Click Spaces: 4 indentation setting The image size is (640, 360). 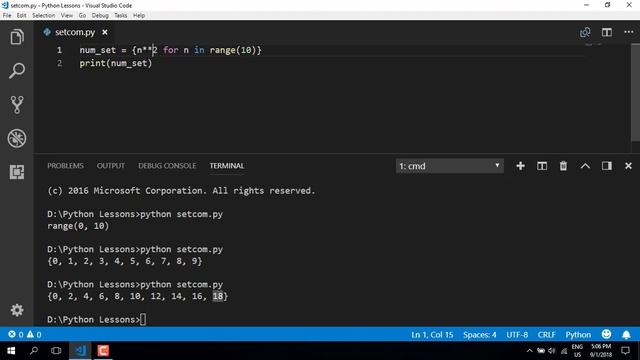480,335
